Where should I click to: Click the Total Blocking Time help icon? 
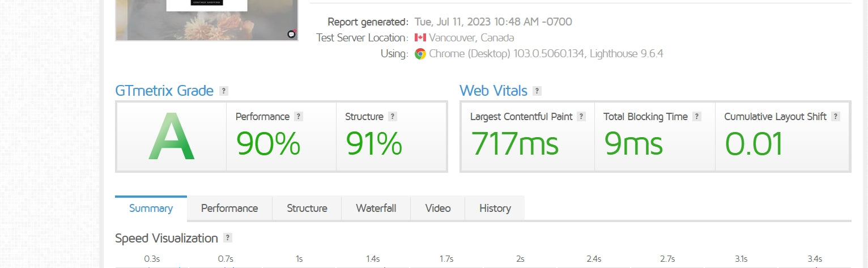[x=697, y=117]
